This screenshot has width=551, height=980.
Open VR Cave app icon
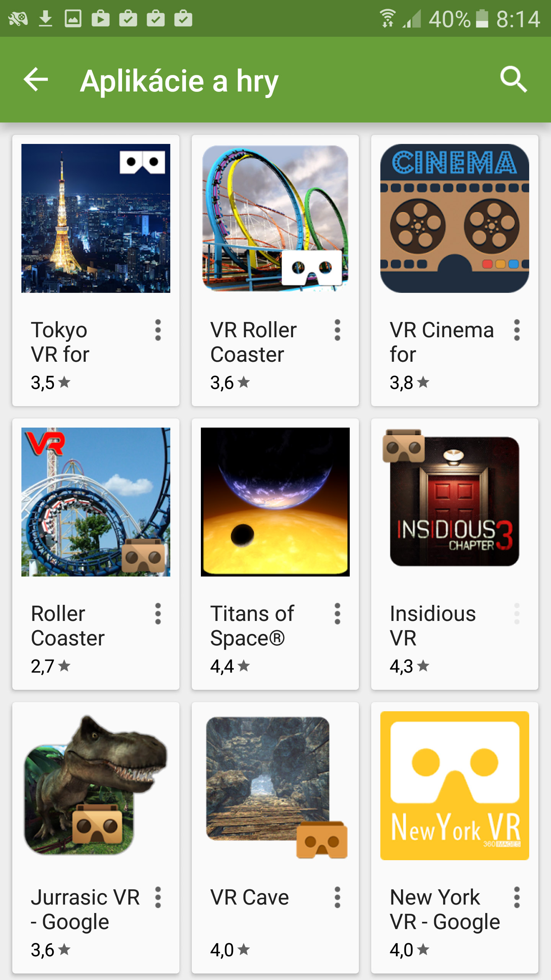pyautogui.click(x=275, y=786)
